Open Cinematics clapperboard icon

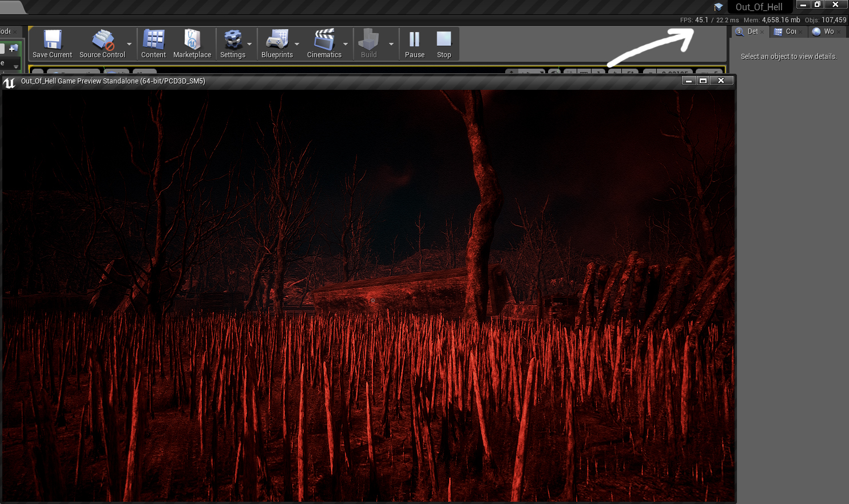pos(324,40)
